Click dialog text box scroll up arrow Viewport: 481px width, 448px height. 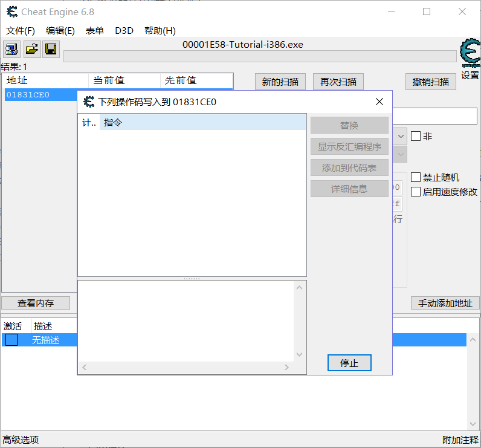pyautogui.click(x=300, y=288)
